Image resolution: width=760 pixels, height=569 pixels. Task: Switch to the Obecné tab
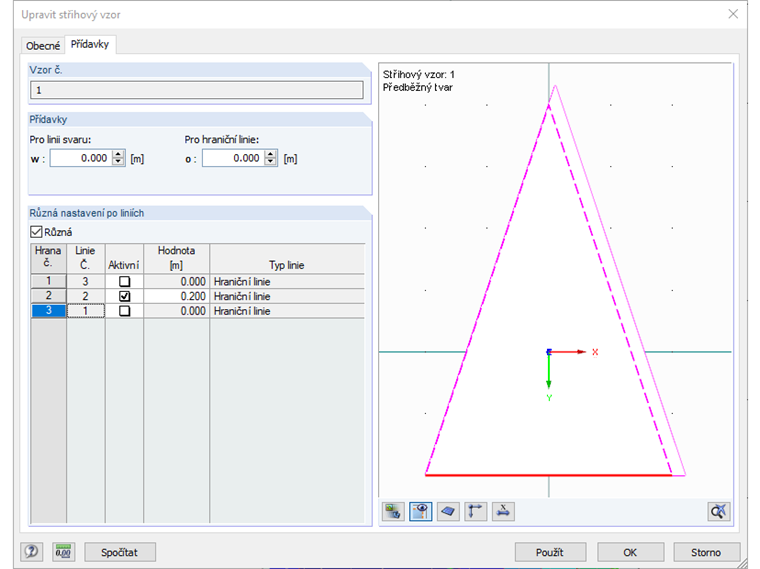tap(43, 46)
